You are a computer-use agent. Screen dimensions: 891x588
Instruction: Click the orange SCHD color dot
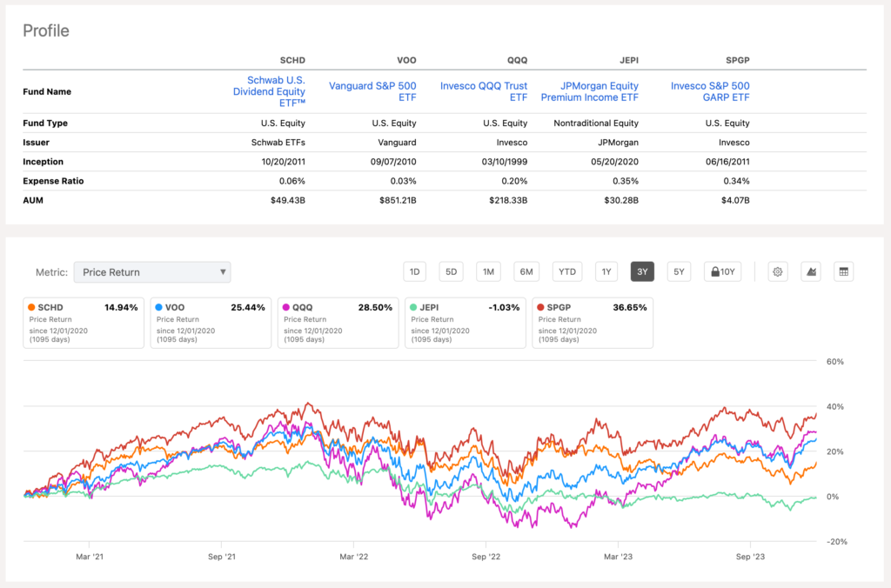(32, 307)
